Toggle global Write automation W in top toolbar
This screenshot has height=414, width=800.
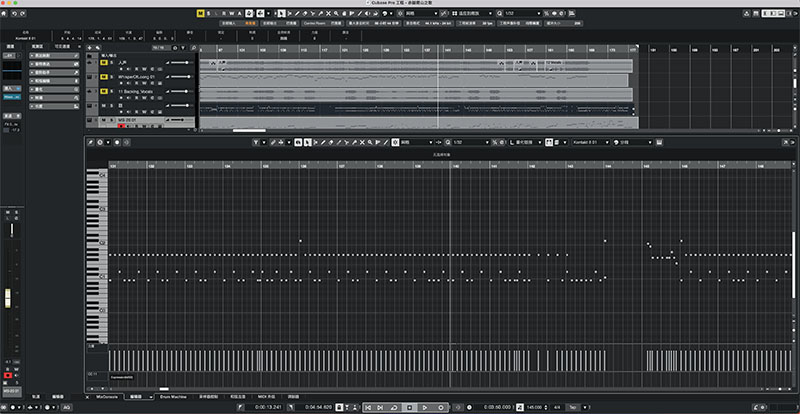(x=231, y=13)
